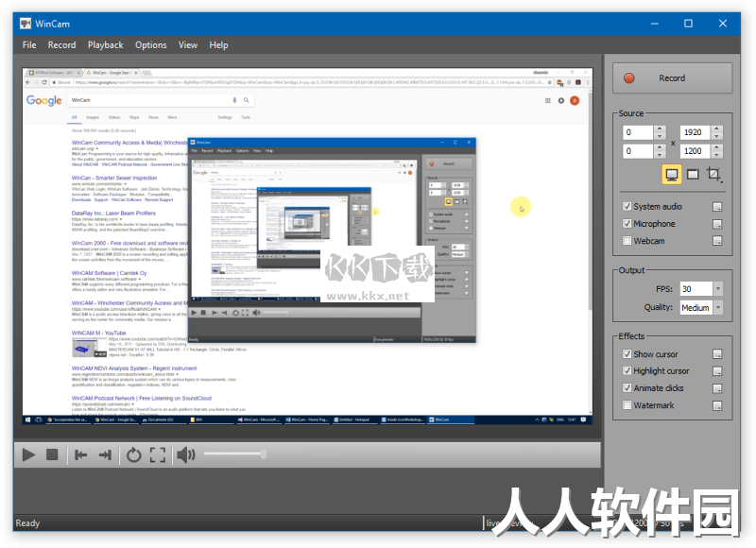Image resolution: width=756 pixels, height=548 pixels.
Task: Open the Options menu
Action: 151,44
